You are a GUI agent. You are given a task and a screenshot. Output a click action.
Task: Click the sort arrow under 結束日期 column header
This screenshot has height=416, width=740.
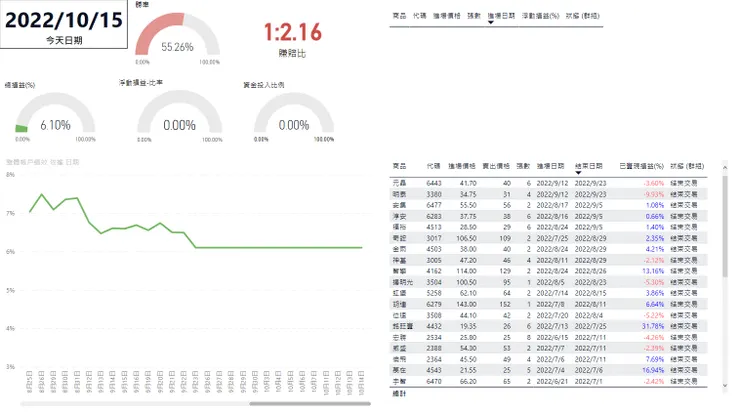pyautogui.click(x=578, y=173)
